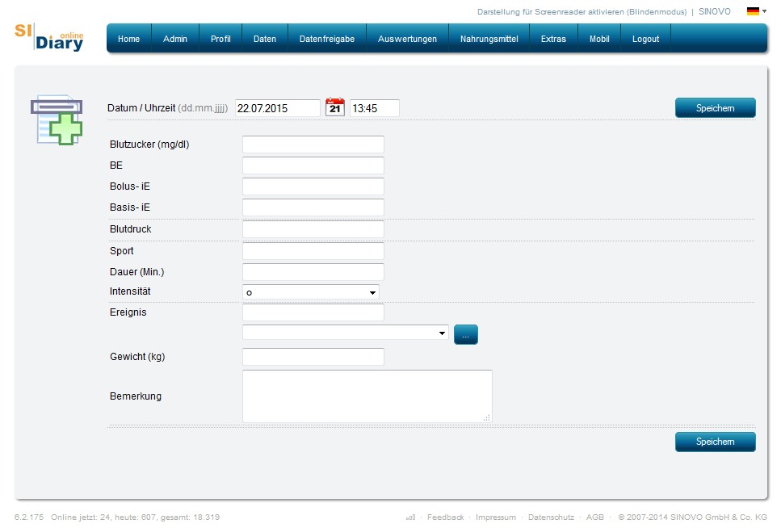Screen dimensions: 781x532
Task: Go to the Datenfreigabe menu item
Action: coord(326,39)
